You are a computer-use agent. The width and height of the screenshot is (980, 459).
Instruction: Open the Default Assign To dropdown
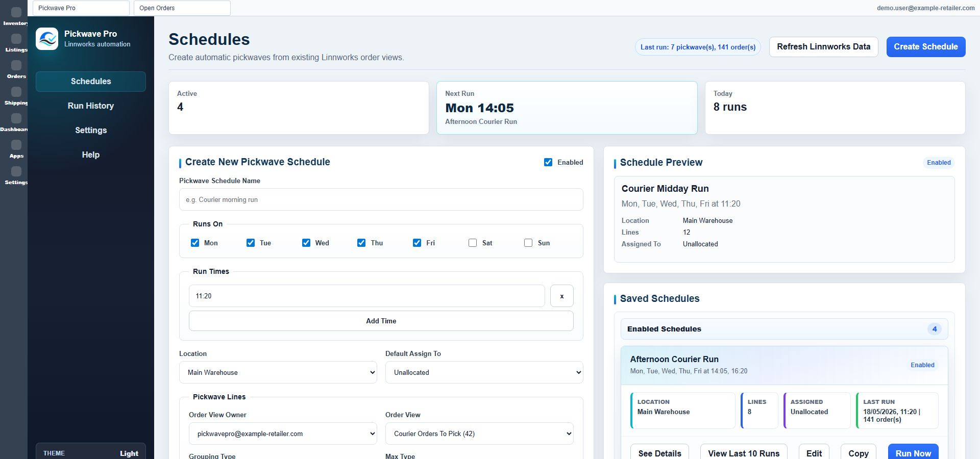point(484,372)
